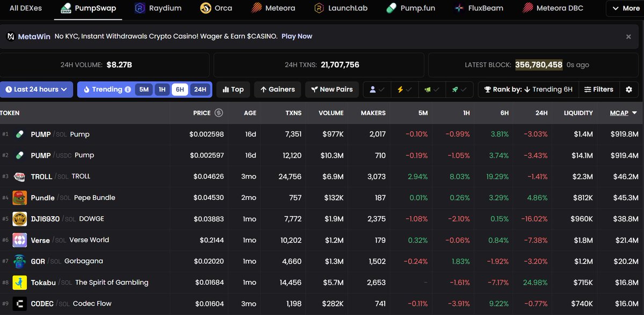644x315 pixels.
Task: Open the settings gear icon
Action: [629, 89]
